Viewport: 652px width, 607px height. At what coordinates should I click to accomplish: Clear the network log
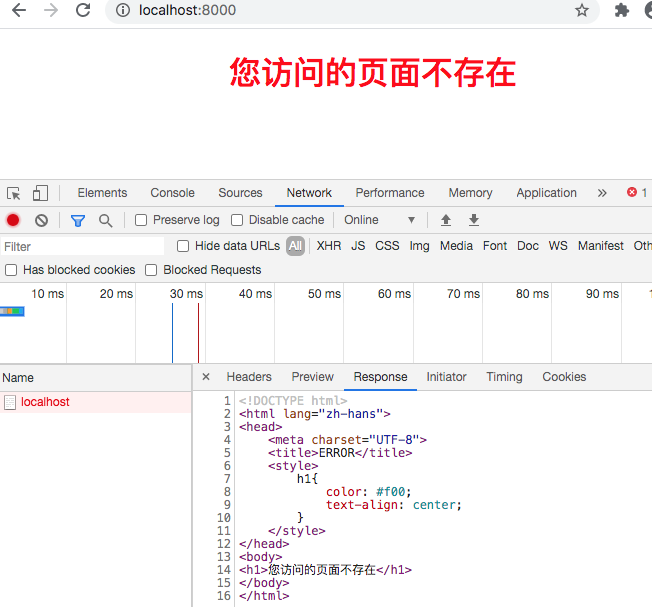[x=41, y=220]
